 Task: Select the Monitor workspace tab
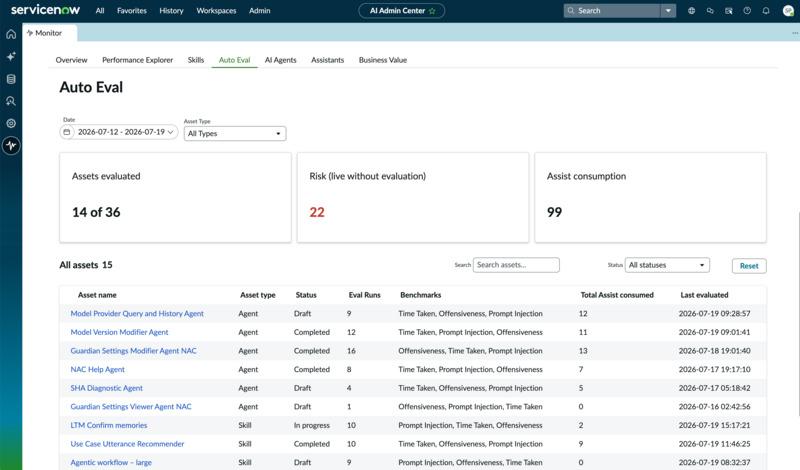(x=49, y=33)
